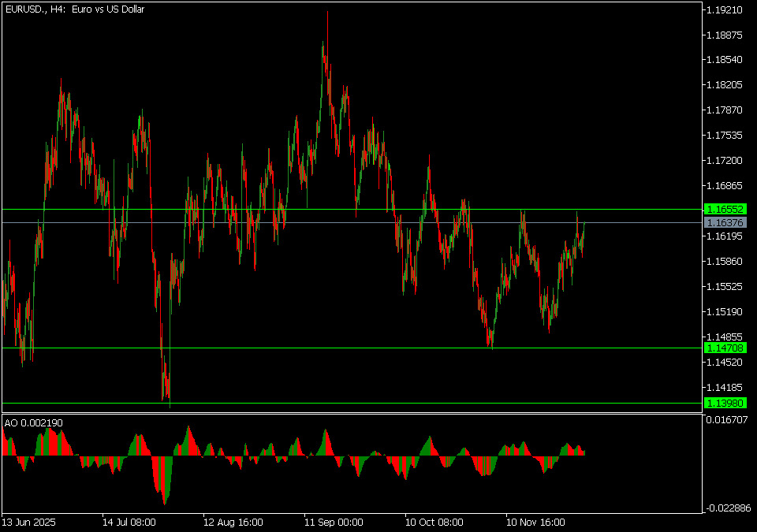
Task: Click the 0.016707 value on AO scale
Action: coord(729,421)
